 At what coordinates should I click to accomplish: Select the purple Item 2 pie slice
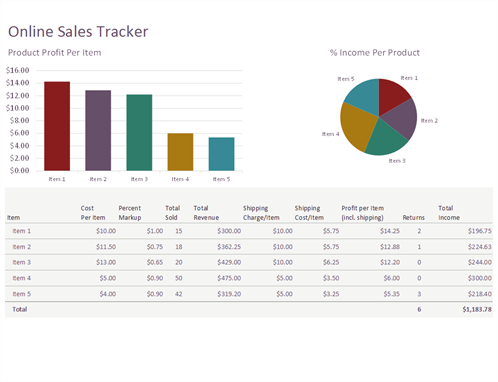point(402,119)
